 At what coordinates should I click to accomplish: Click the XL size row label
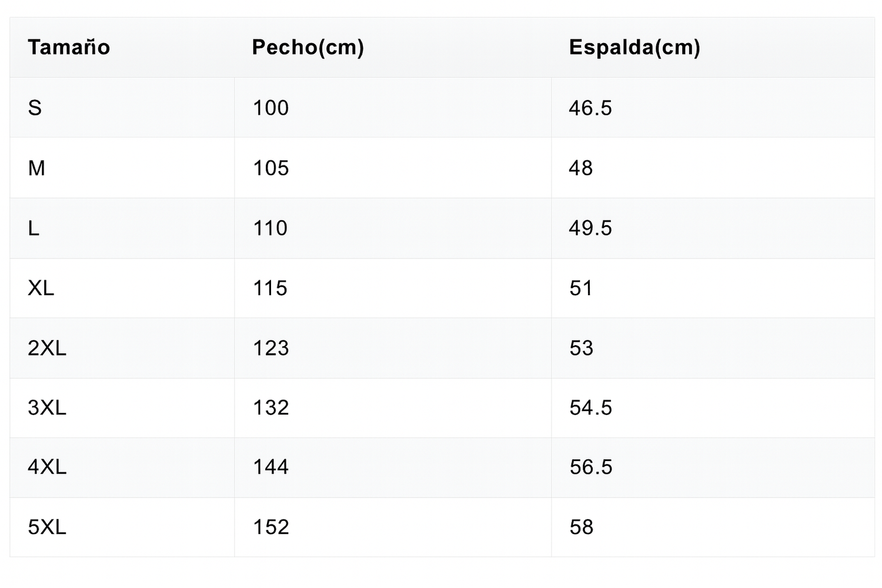(x=41, y=288)
